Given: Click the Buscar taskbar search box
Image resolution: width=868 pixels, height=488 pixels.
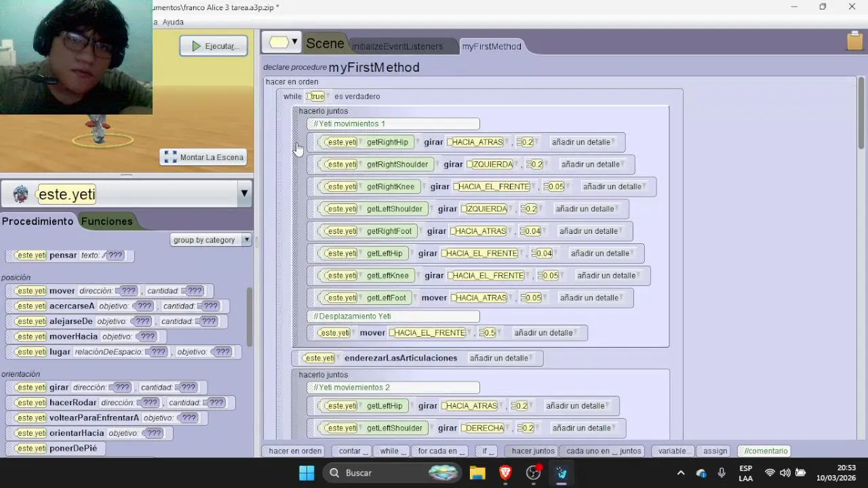Looking at the screenshot, I should (393, 473).
